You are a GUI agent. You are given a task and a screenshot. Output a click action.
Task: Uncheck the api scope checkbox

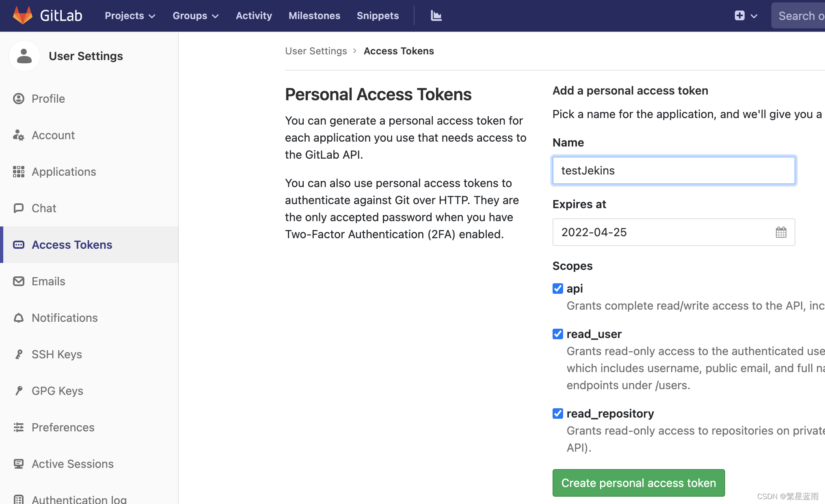[x=558, y=289]
